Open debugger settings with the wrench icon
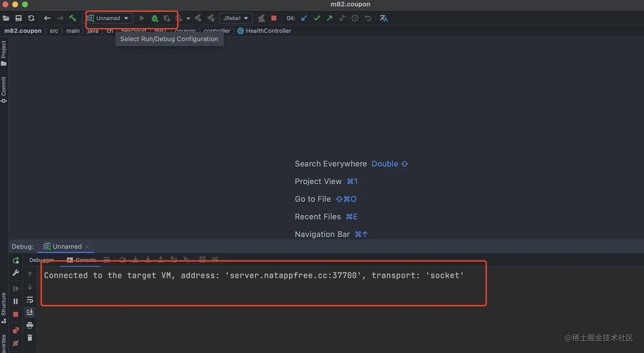The image size is (644, 353). tap(16, 273)
